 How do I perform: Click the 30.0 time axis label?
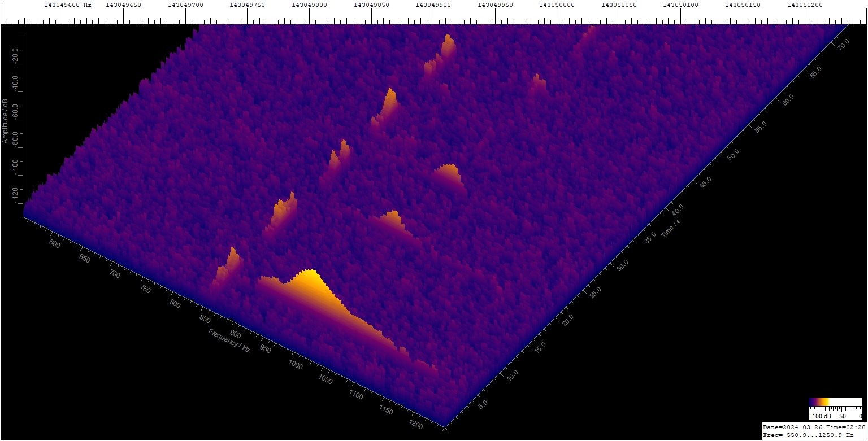[x=622, y=265]
